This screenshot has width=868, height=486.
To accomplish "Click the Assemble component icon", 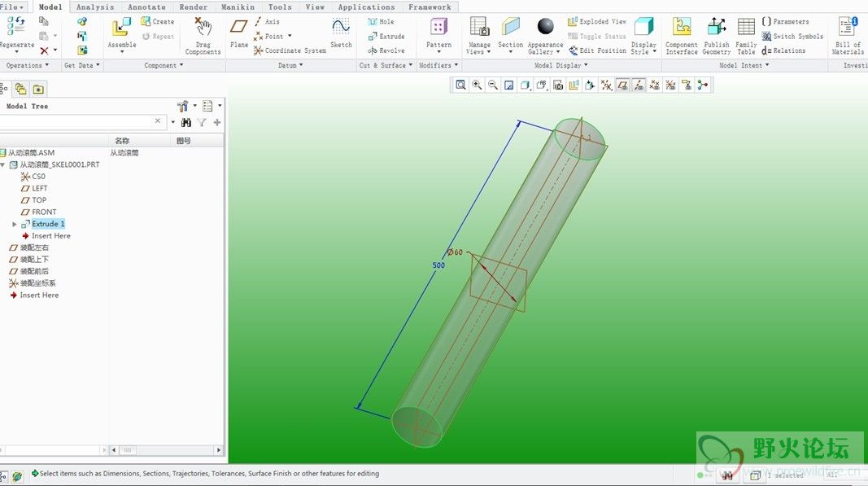I will [x=121, y=27].
